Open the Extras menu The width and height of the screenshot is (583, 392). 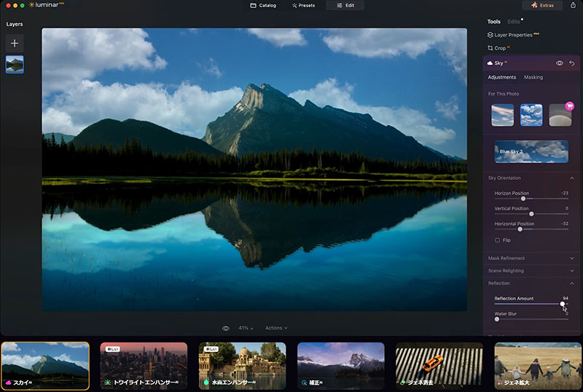[x=542, y=5]
